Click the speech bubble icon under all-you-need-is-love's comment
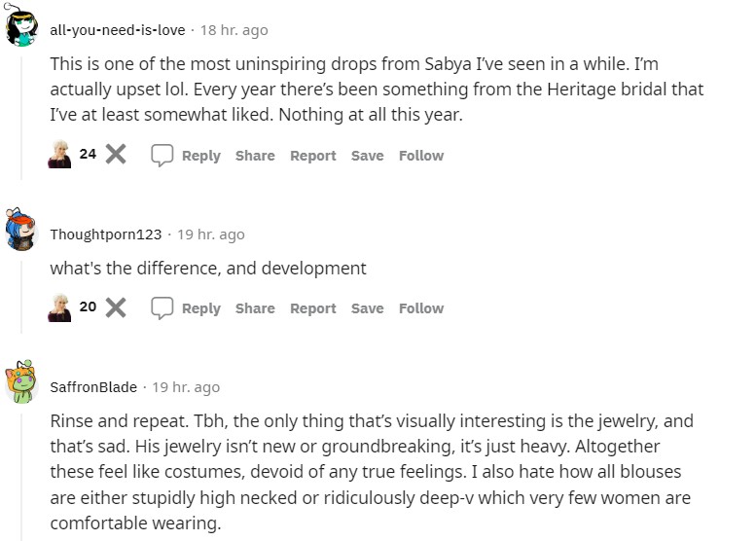 (162, 155)
